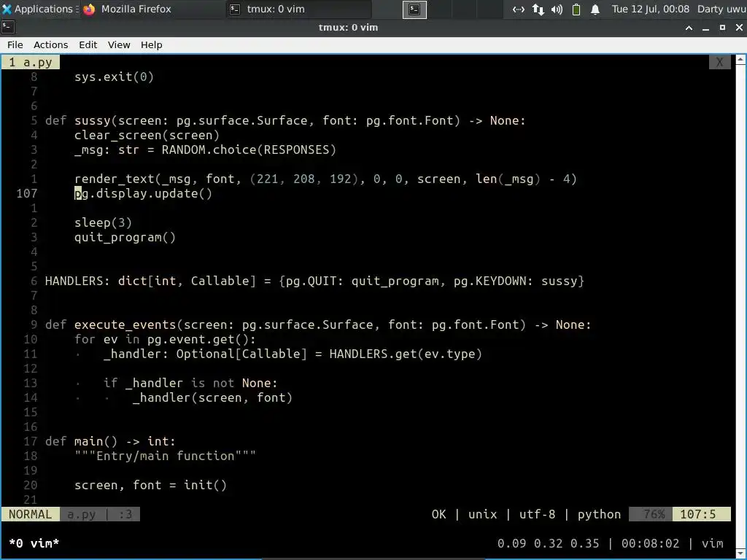Click the 'HANDLERS: dict[int, Callable]' line
The height and width of the screenshot is (560, 747).
314,281
